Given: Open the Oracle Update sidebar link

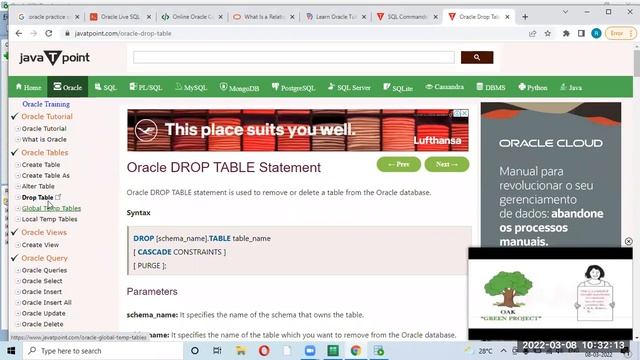Looking at the screenshot, I should click(x=43, y=313).
